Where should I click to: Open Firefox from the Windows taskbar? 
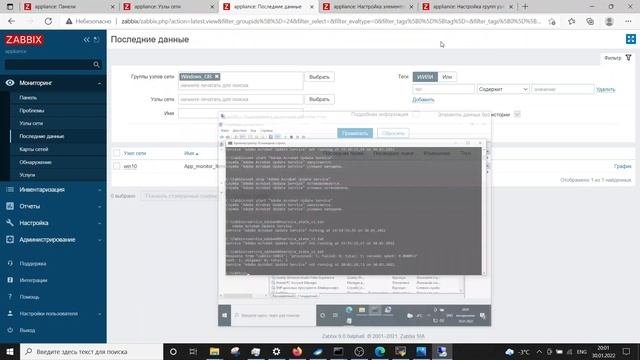point(297,351)
